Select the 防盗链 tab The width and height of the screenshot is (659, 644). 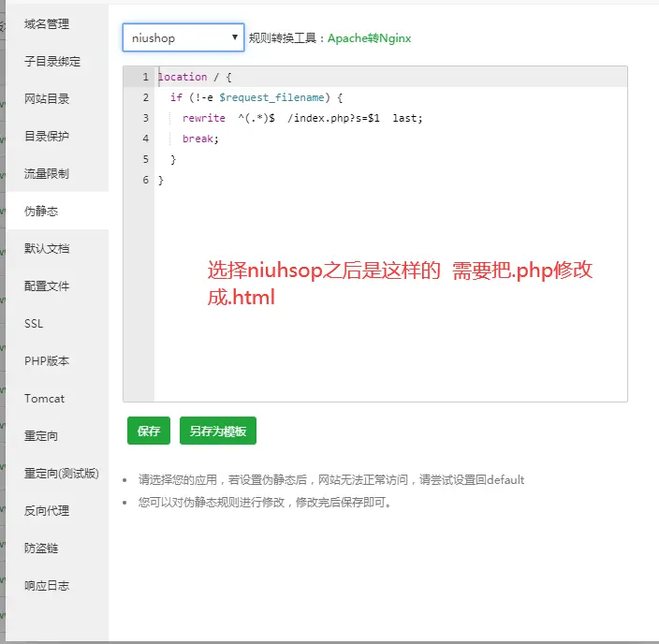coord(42,549)
